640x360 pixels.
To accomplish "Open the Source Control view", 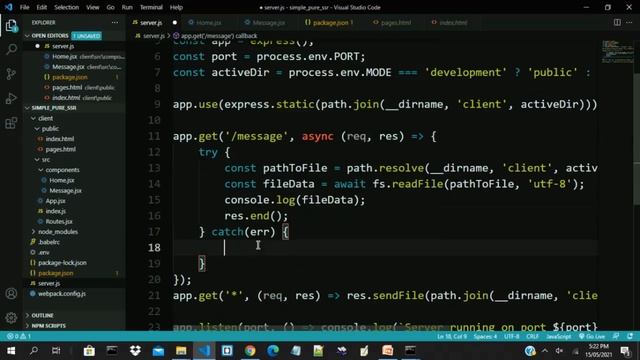I will pyautogui.click(x=11, y=74).
